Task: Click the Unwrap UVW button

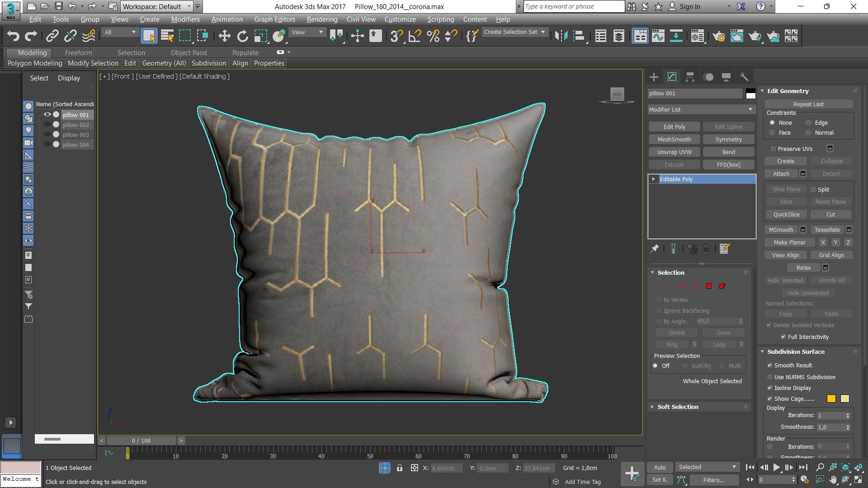Action: click(674, 152)
